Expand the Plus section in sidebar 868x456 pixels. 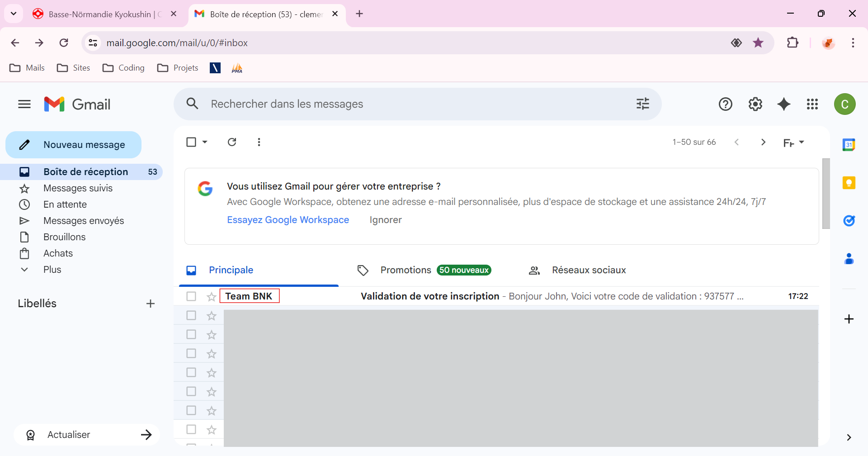(52, 270)
